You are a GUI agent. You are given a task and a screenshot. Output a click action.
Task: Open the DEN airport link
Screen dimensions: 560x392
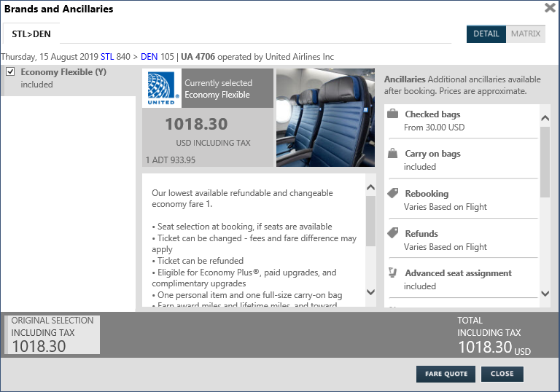(x=149, y=57)
